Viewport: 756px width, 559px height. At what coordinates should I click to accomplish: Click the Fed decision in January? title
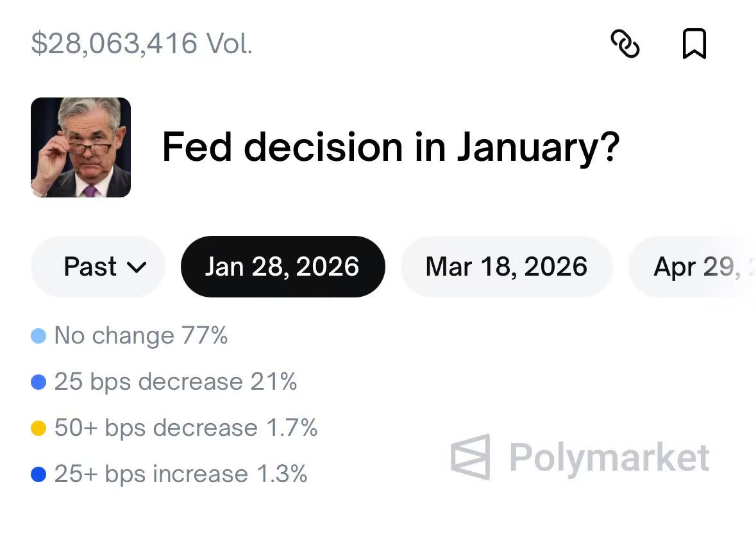pos(391,147)
